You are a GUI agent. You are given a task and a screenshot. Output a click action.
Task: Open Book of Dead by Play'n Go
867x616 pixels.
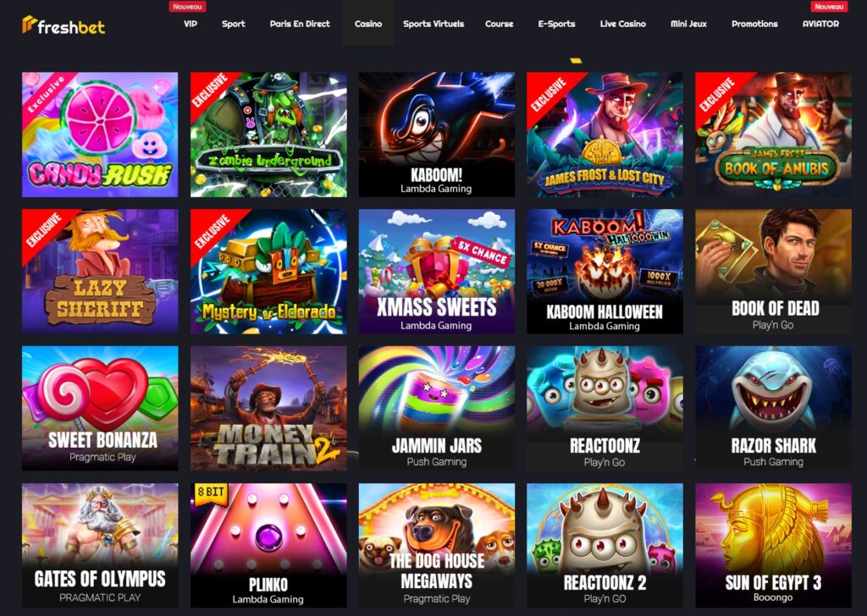773,272
